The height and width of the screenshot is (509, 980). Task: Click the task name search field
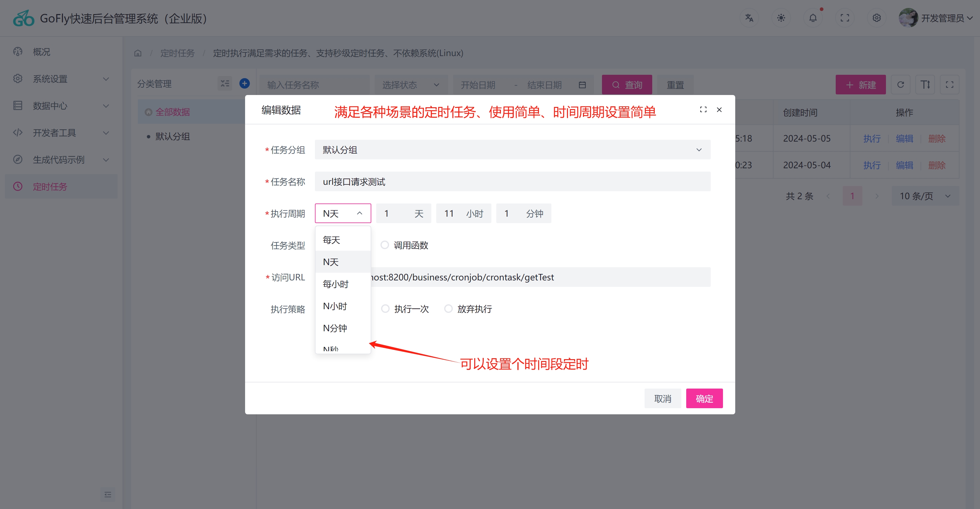pos(314,85)
